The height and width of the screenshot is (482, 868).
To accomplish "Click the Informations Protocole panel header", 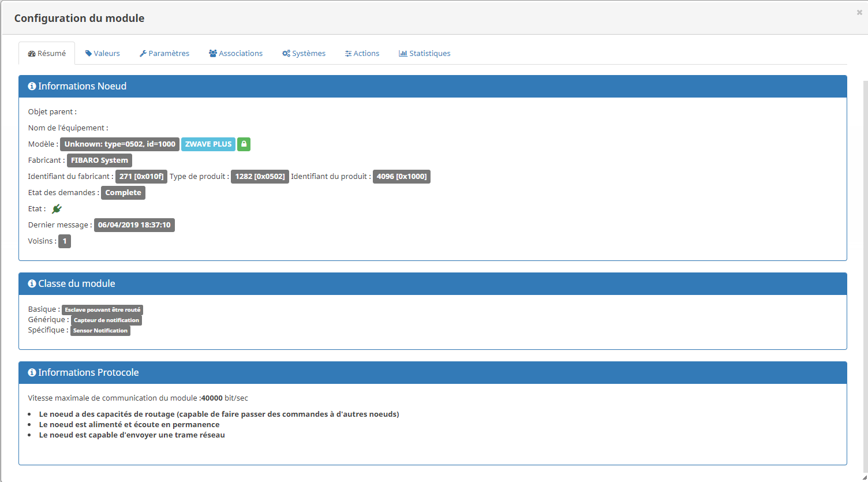I will [x=433, y=373].
